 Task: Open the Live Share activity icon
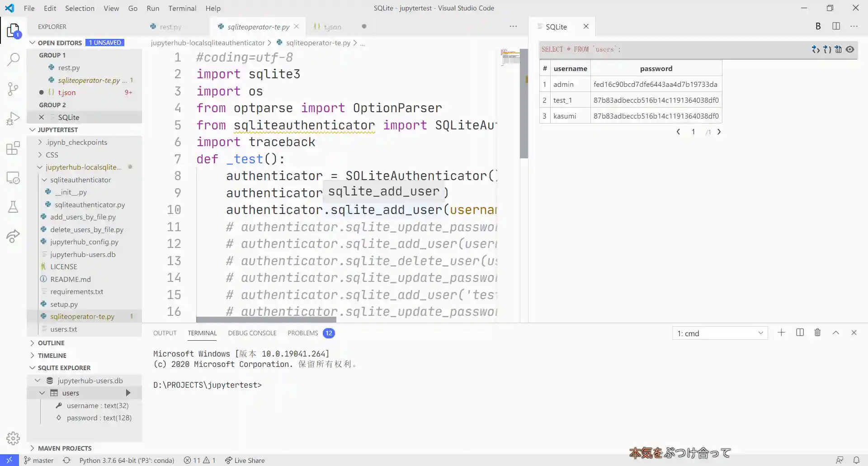point(13,236)
